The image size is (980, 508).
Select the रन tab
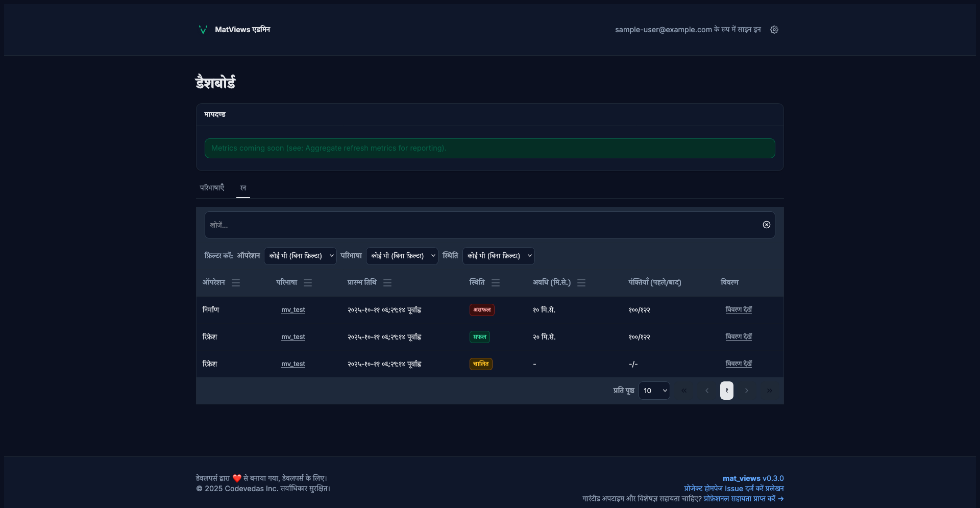tap(243, 188)
